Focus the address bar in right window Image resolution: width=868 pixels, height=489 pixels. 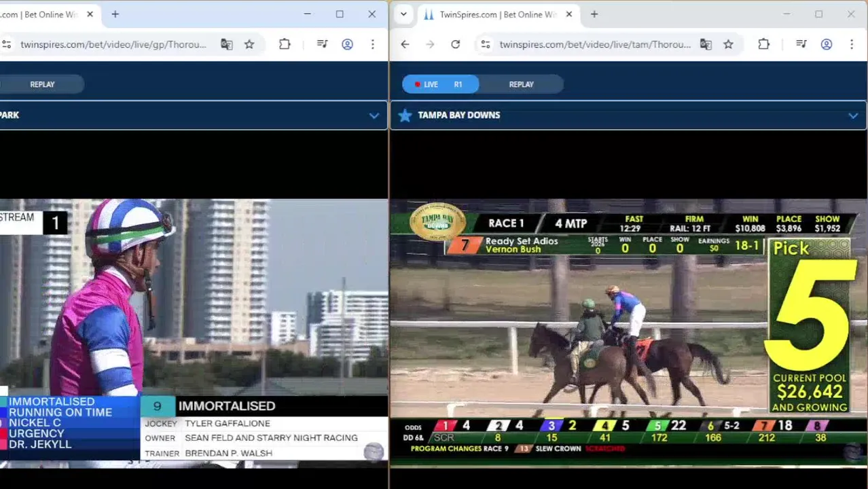595,44
